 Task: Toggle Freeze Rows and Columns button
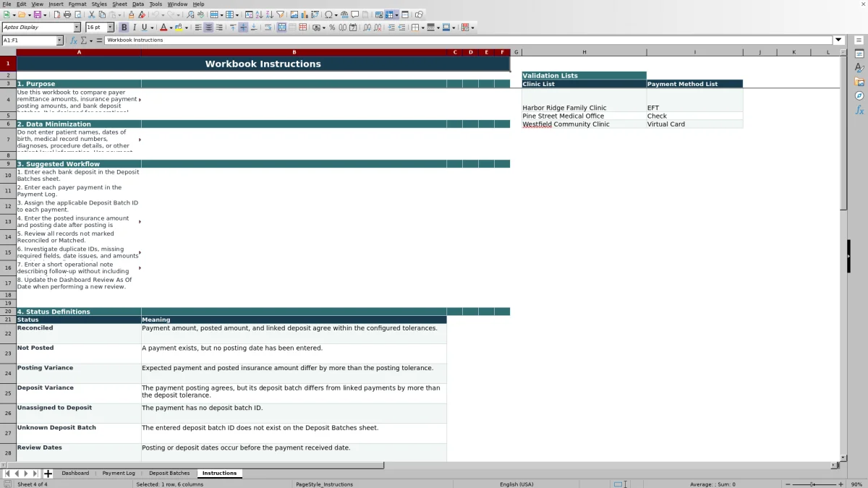[389, 14]
